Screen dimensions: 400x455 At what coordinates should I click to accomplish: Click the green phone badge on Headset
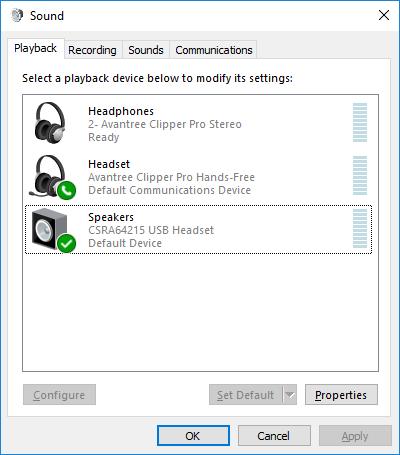click(67, 191)
